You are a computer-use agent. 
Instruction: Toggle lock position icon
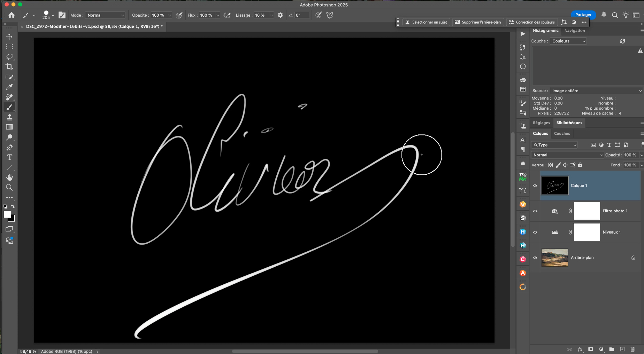565,165
